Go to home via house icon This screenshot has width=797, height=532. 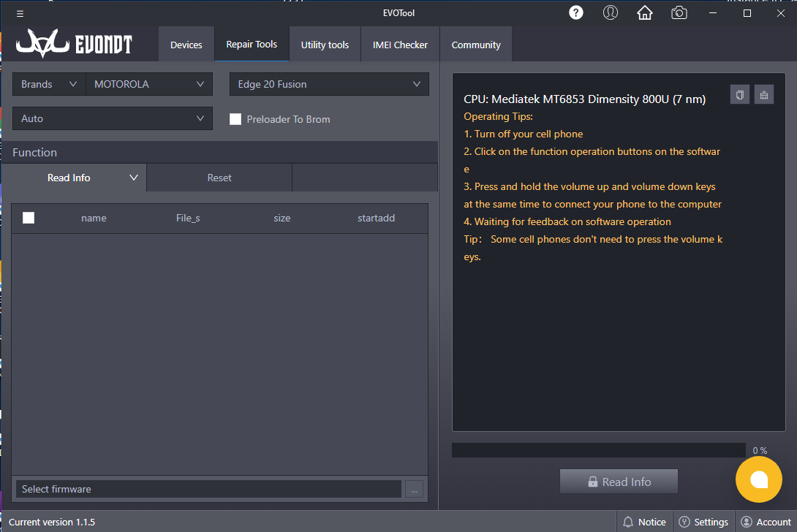pyautogui.click(x=644, y=12)
